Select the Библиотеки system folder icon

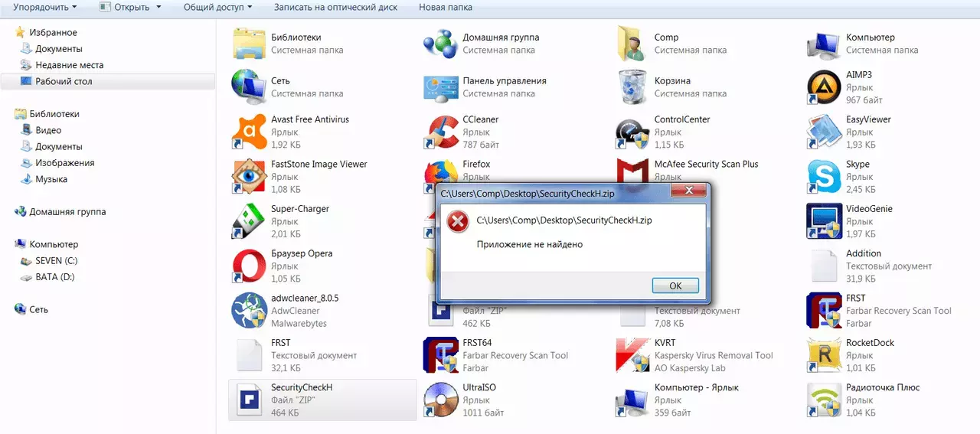249,44
